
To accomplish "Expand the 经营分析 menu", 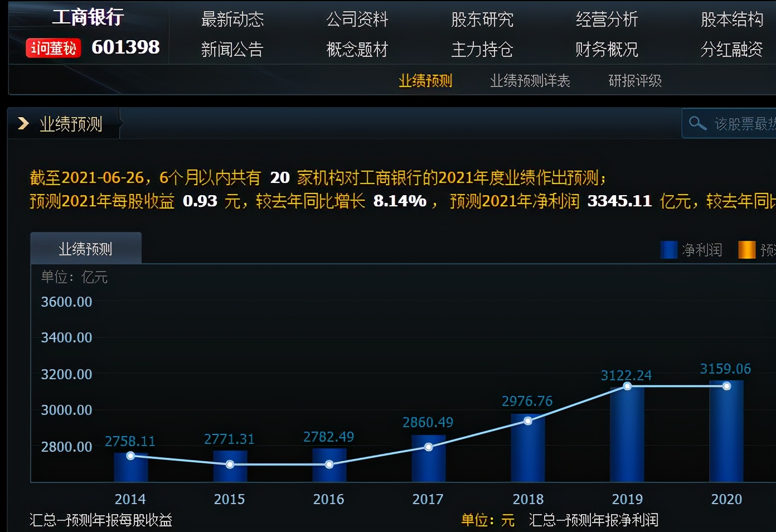I will [607, 19].
